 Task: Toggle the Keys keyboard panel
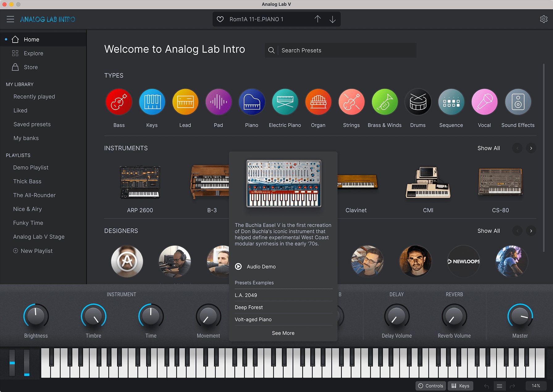(x=460, y=386)
